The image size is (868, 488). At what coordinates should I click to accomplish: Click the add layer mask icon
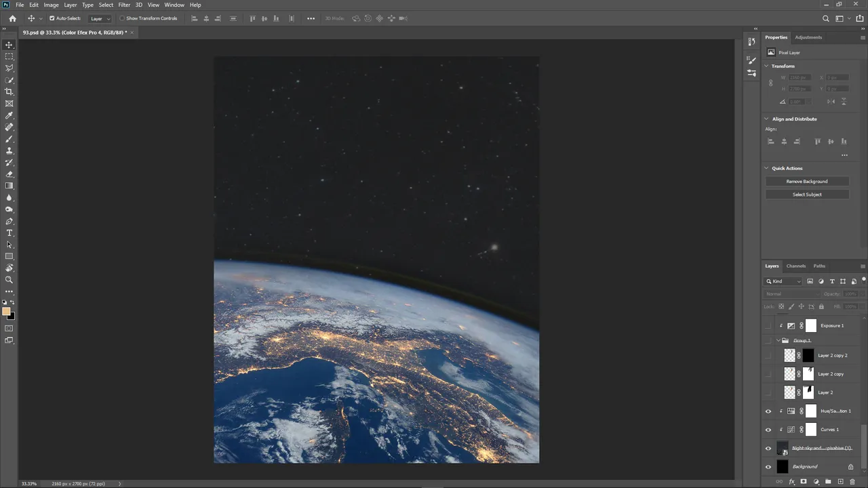(x=804, y=482)
